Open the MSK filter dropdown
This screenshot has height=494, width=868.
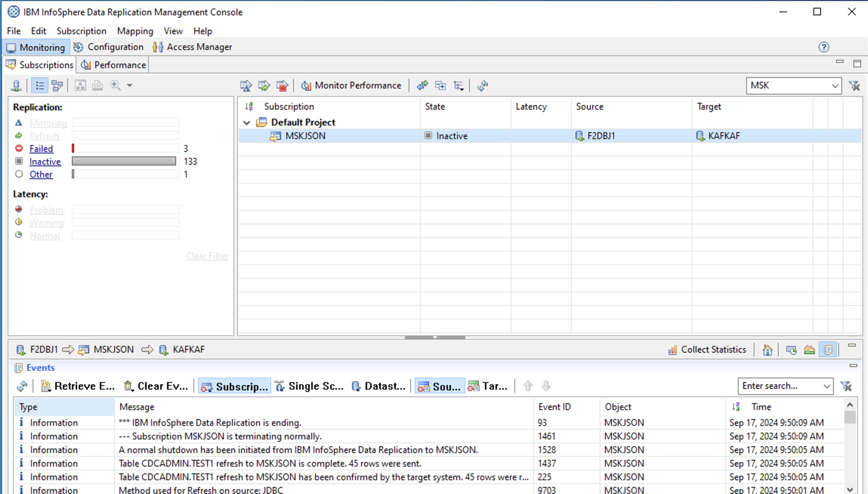coord(835,86)
